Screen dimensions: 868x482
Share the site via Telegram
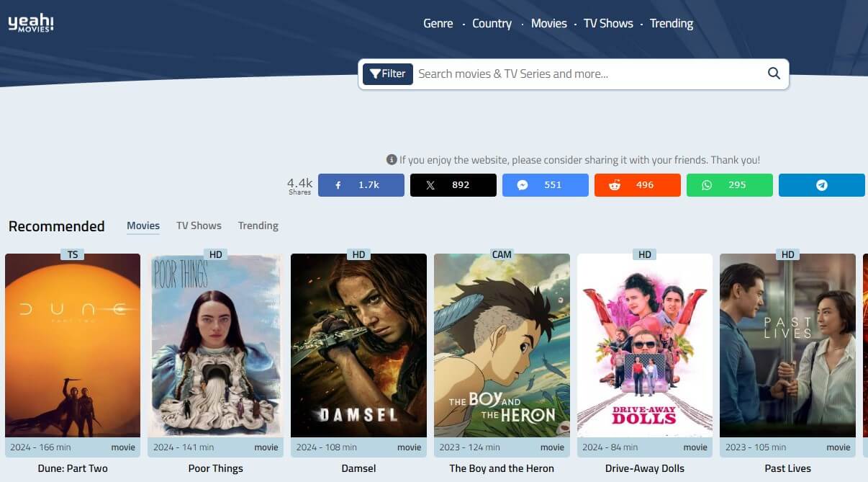point(822,185)
